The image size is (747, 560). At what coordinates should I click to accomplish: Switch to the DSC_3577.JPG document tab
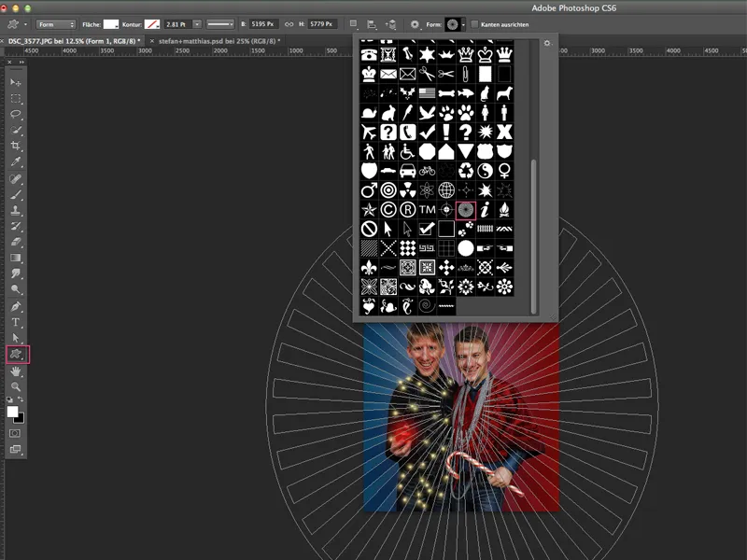[75, 41]
